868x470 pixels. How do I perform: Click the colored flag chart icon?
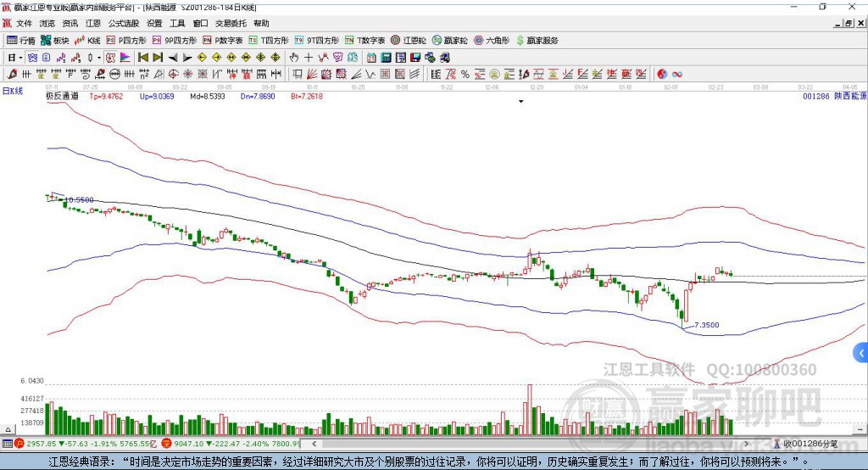tap(125, 58)
